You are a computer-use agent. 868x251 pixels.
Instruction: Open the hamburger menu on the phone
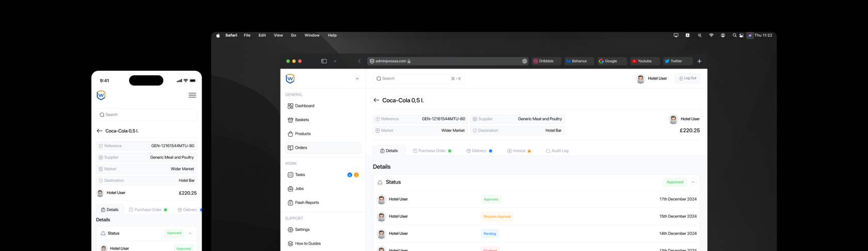pyautogui.click(x=192, y=95)
